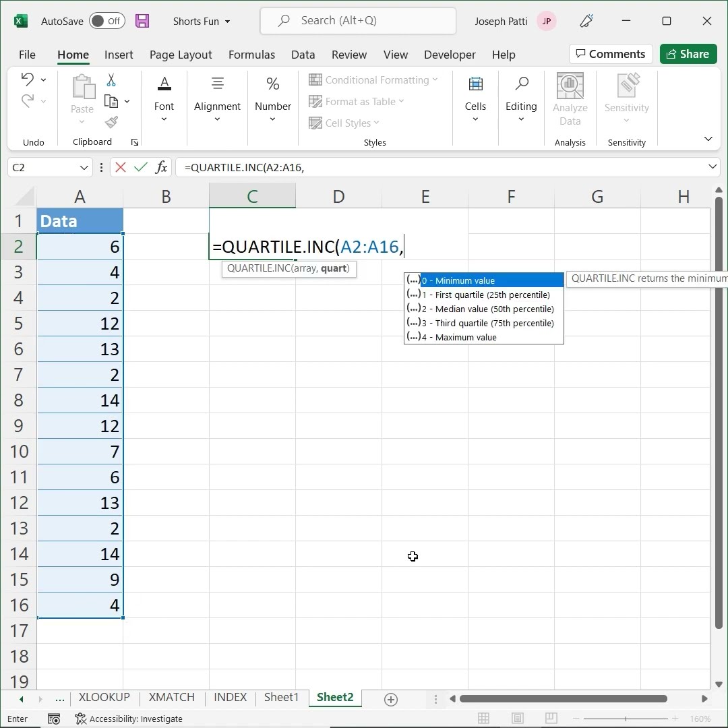Switch to the Formulas tab

[x=251, y=55]
